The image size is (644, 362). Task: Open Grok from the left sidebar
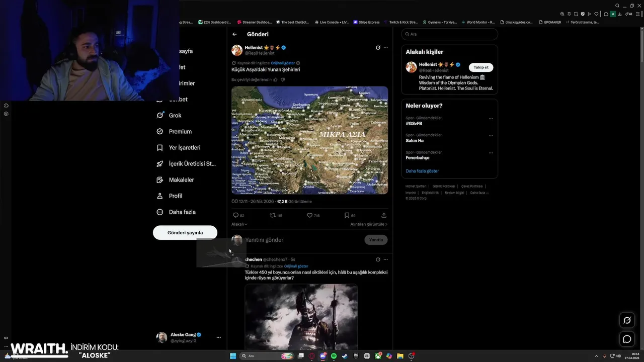point(169,115)
